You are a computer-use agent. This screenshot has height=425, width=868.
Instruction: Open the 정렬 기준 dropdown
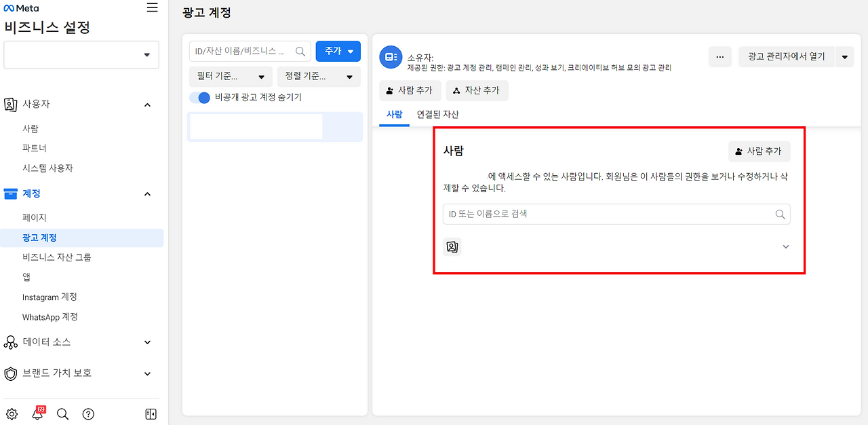click(319, 76)
